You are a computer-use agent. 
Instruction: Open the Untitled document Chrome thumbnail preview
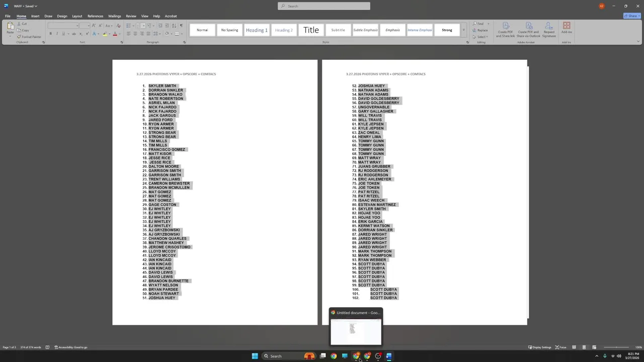pyautogui.click(x=356, y=327)
